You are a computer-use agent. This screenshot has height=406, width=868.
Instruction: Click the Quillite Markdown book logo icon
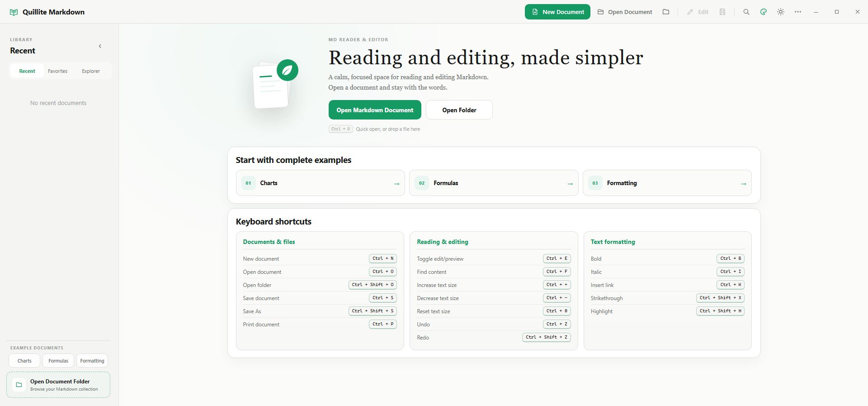[14, 12]
